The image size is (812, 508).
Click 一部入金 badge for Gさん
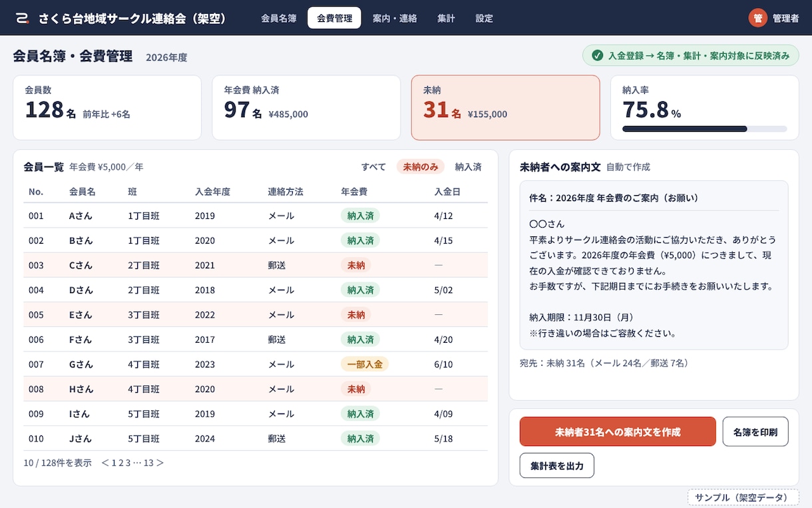365,364
